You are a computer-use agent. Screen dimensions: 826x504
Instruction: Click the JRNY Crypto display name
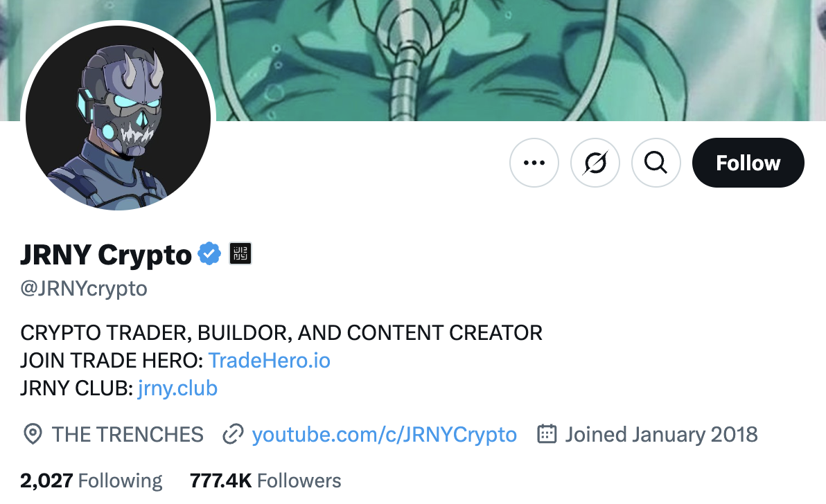click(105, 254)
